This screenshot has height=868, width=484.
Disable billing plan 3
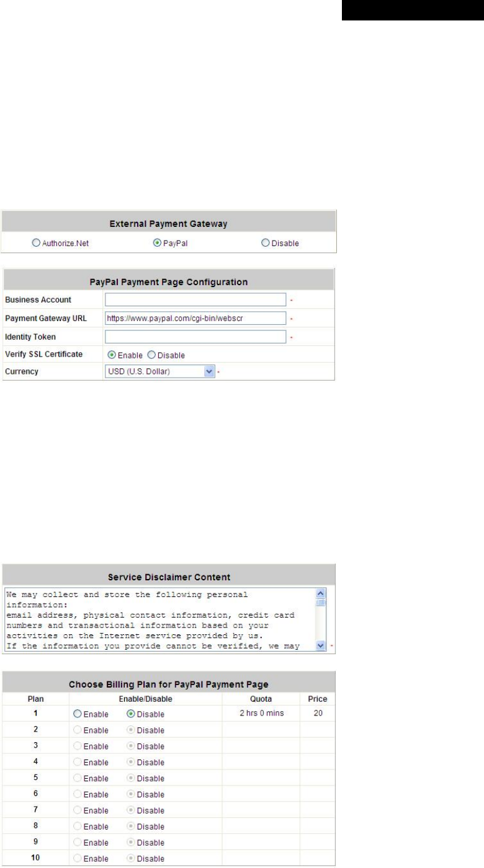pos(131,746)
